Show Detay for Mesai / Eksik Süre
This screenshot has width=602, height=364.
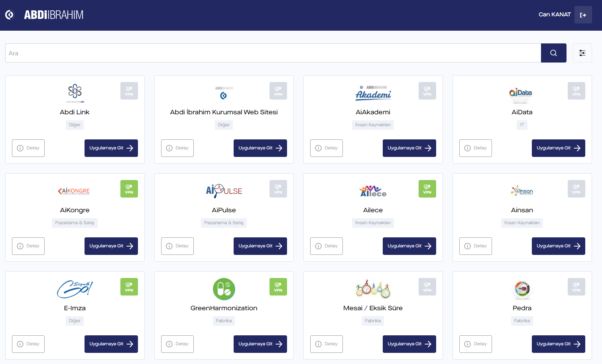[326, 344]
